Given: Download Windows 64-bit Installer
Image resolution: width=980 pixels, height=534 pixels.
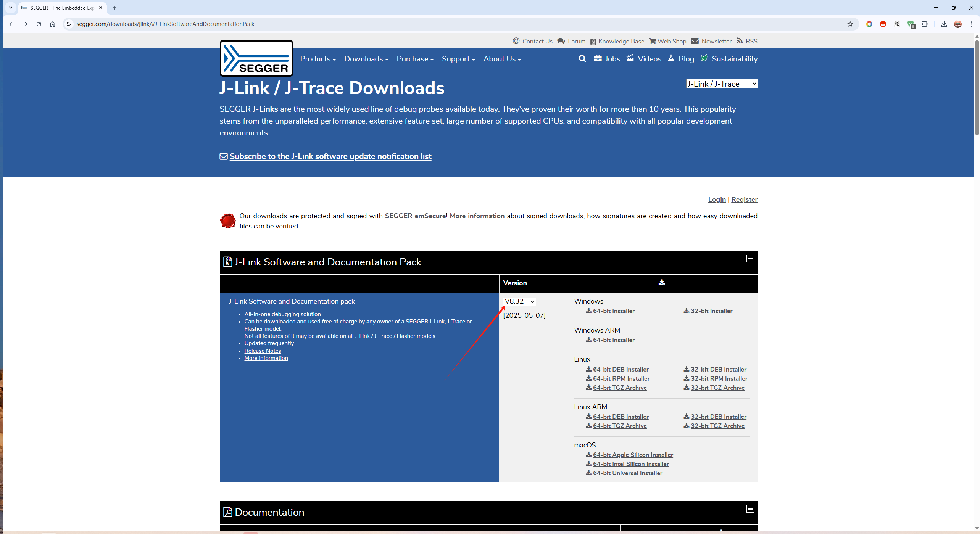Looking at the screenshot, I should (x=613, y=311).
